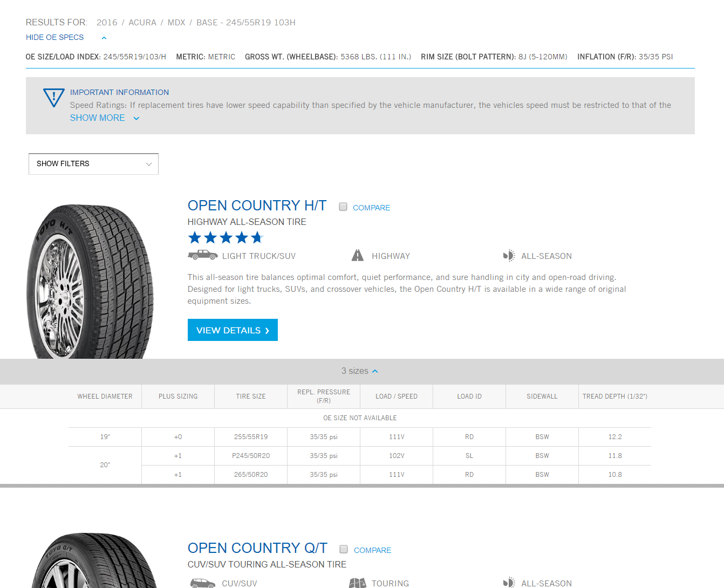This screenshot has height=588, width=724.
Task: Click the star rating for Open Country H/T
Action: pos(226,237)
